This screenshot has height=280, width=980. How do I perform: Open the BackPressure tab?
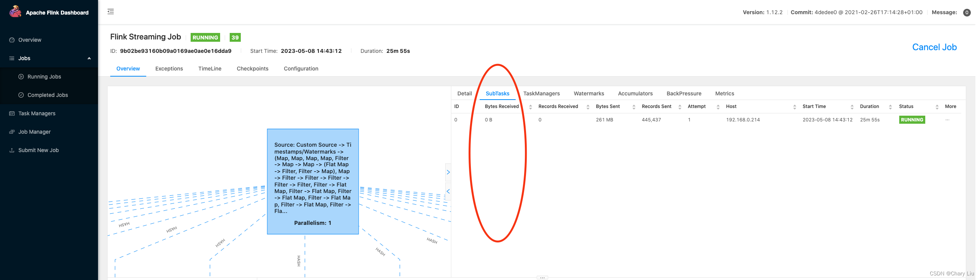(684, 93)
